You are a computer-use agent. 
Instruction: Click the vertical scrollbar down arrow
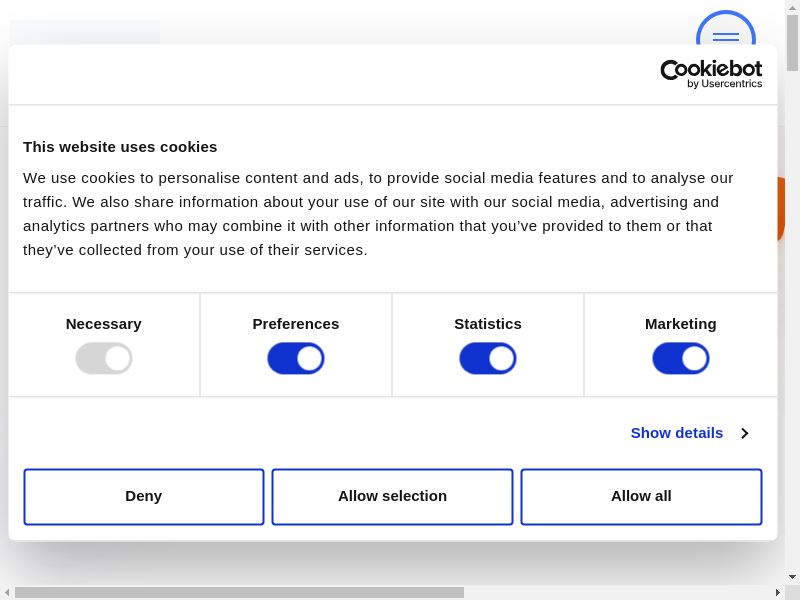point(792,577)
